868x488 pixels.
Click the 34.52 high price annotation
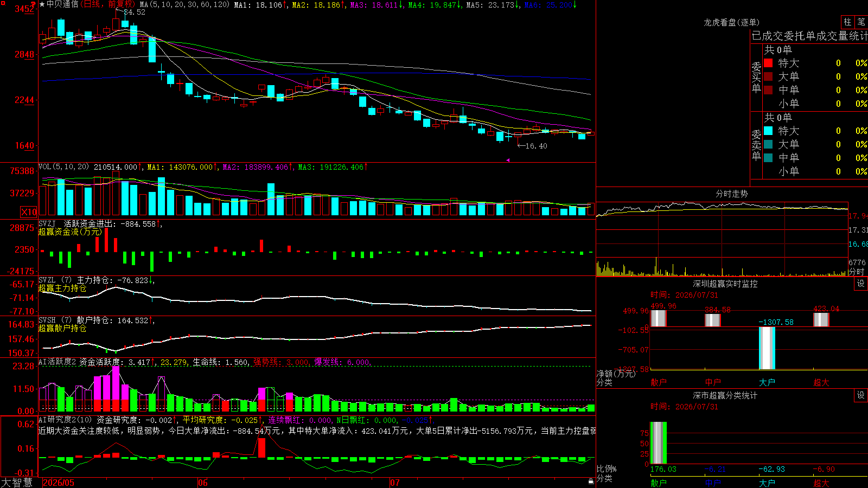(135, 12)
